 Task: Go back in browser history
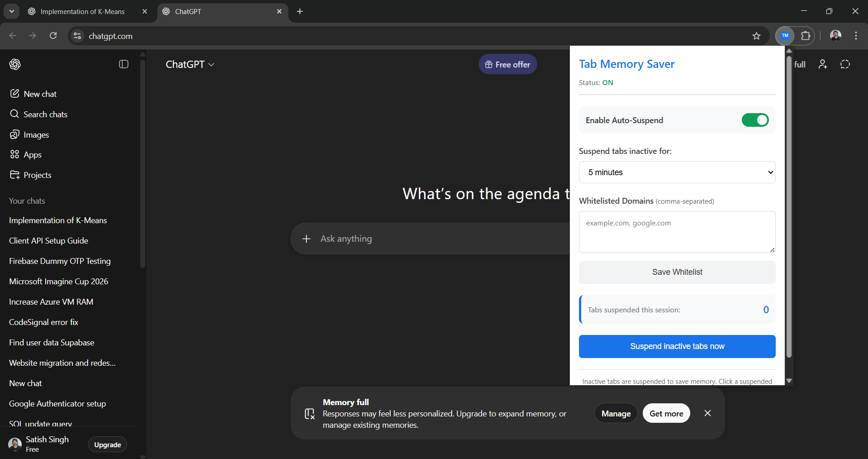pos(13,36)
